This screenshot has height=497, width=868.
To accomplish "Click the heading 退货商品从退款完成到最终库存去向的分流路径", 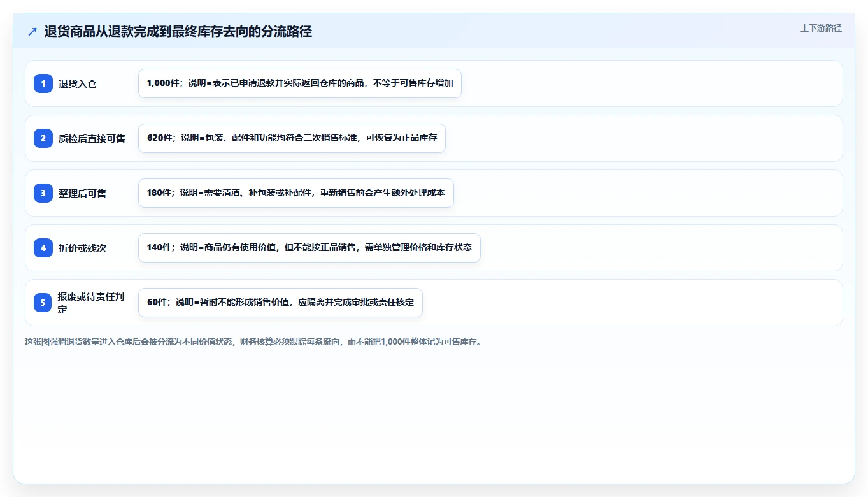I will (x=178, y=32).
